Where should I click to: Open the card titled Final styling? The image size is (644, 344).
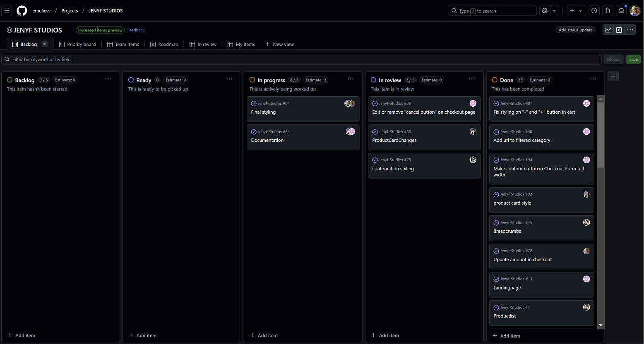point(263,112)
